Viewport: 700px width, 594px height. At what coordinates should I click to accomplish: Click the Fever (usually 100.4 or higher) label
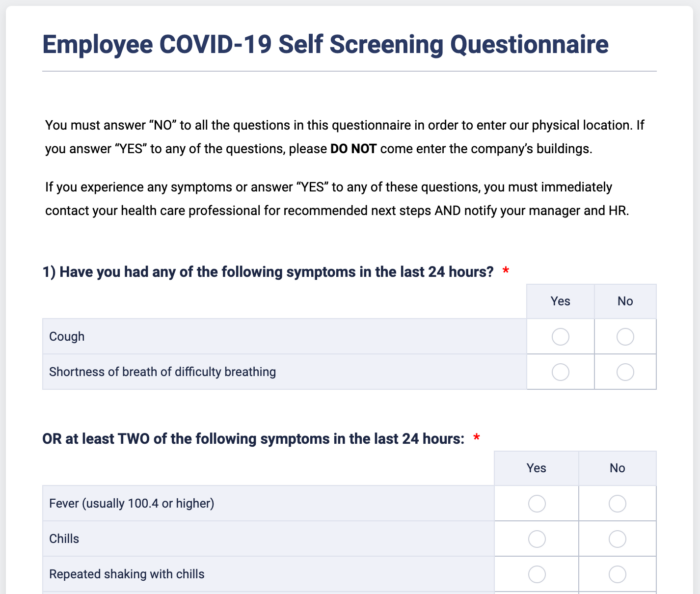click(x=131, y=503)
